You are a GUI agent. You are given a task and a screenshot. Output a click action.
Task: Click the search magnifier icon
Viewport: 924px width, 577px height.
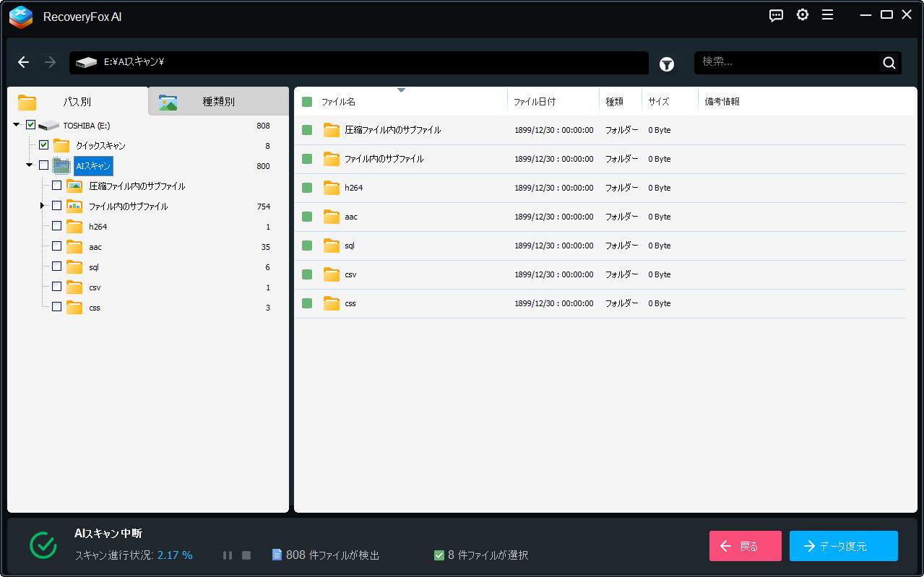889,63
